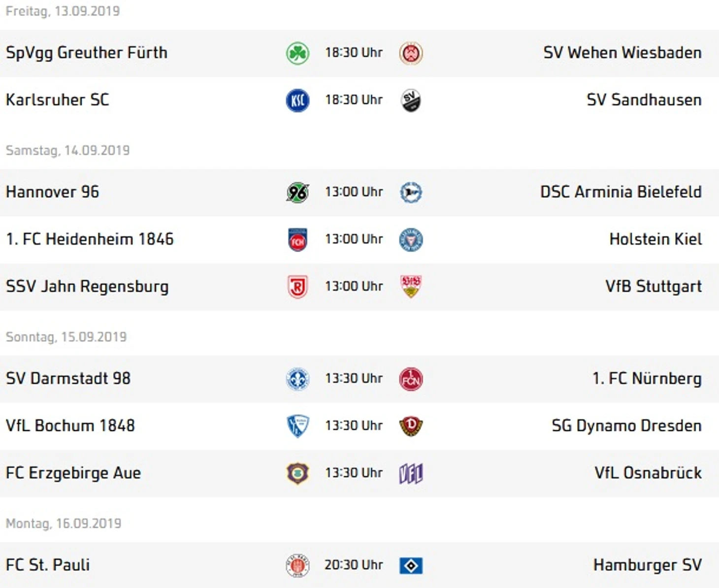This screenshot has height=588, width=719.
Task: Click the SV Wehen Wiesbaden crest
Action: click(x=411, y=53)
